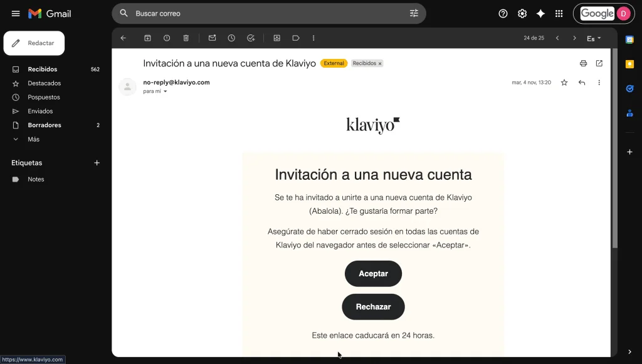Click the External tag
642x364 pixels.
point(334,63)
